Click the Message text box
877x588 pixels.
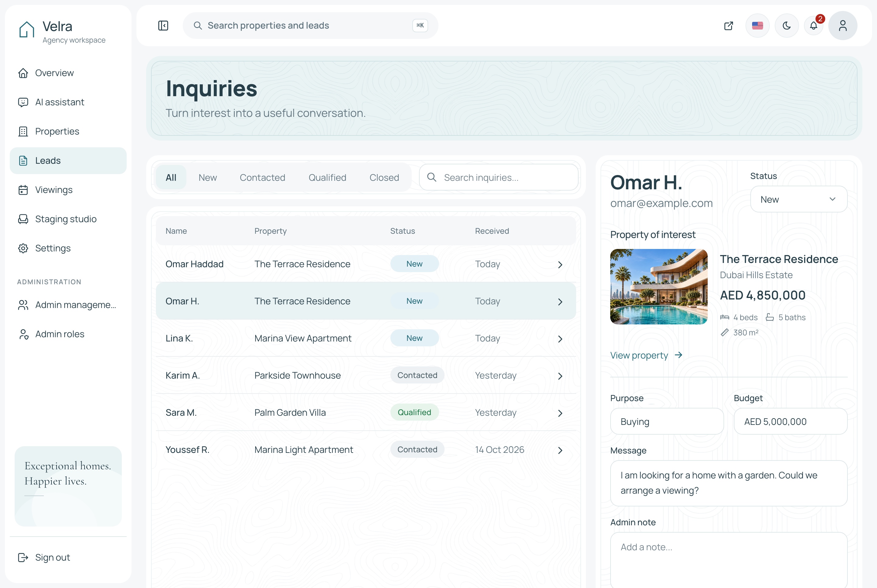(x=728, y=483)
